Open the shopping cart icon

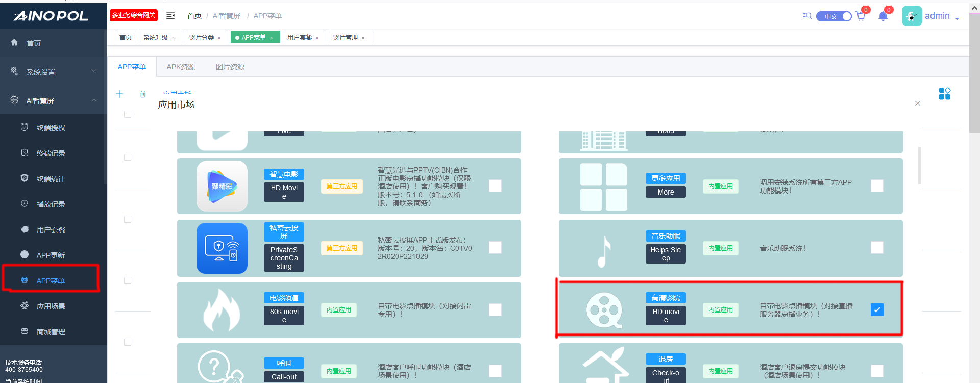861,16
